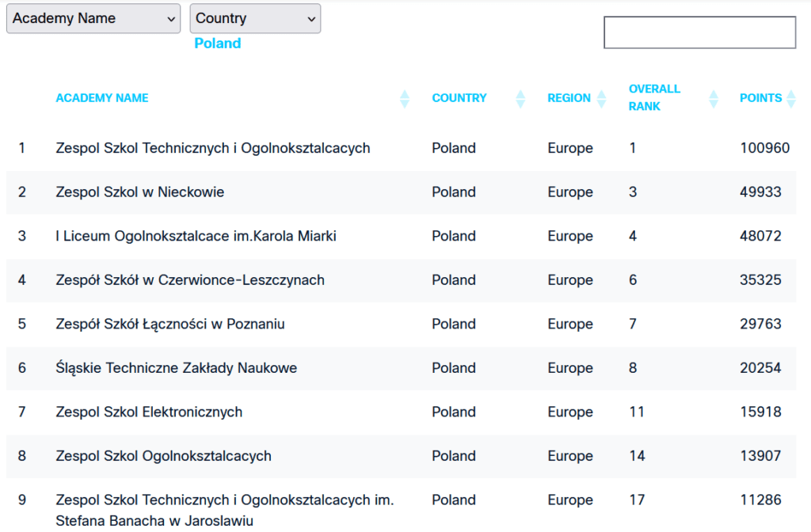Image resolution: width=811 pixels, height=532 pixels.
Task: Click the 100960 points value
Action: [x=764, y=148]
